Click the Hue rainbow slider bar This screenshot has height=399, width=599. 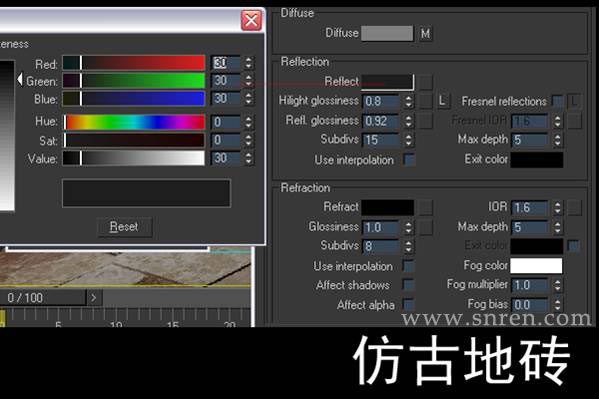tap(134, 122)
